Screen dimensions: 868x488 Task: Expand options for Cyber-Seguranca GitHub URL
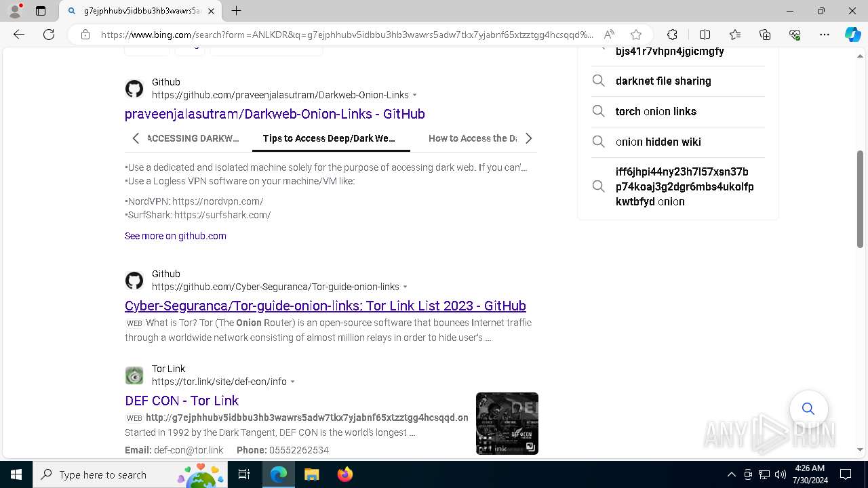406,287
